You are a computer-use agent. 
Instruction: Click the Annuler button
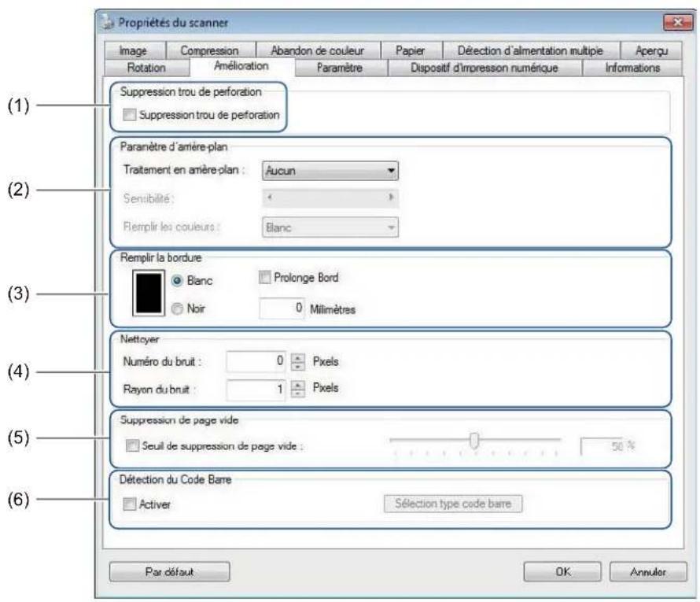(648, 571)
